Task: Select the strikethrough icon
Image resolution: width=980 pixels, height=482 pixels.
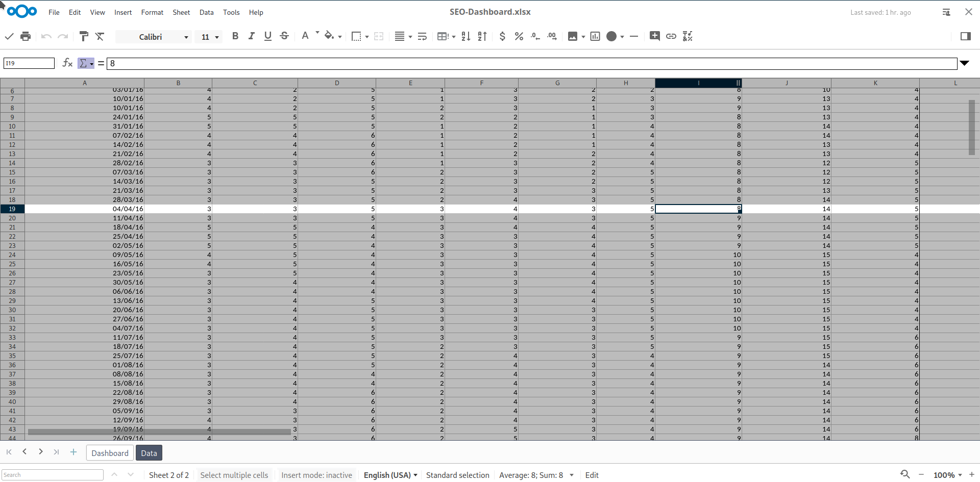Action: click(284, 36)
